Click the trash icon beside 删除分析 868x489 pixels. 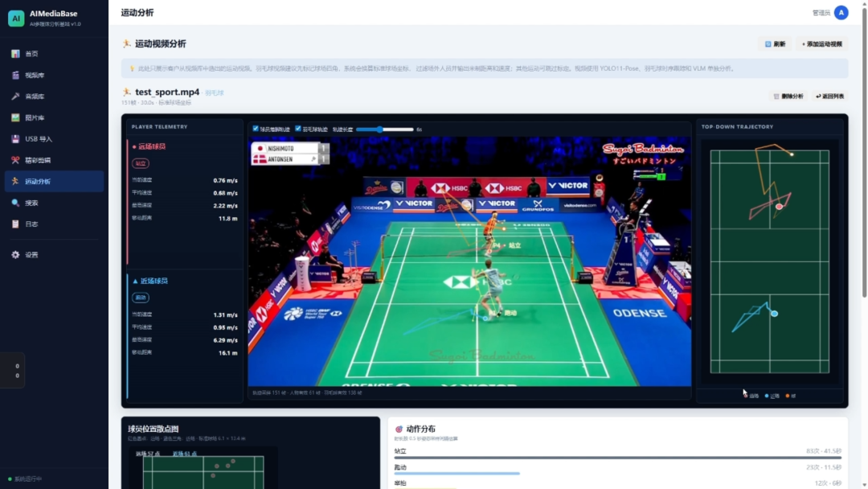pos(776,97)
